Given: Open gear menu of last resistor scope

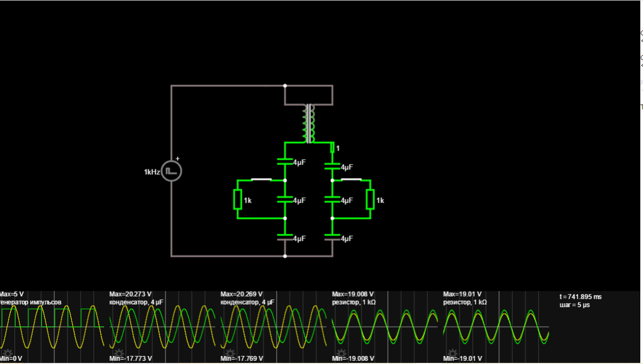Looking at the screenshot, I should click(453, 353).
